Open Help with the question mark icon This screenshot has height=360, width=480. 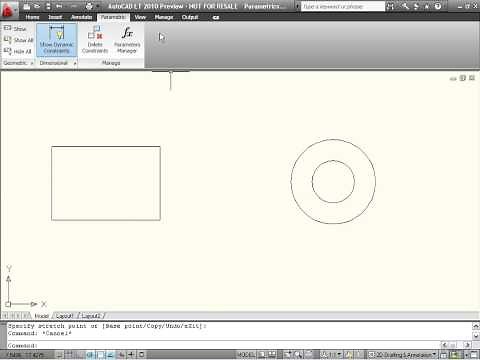pos(438,6)
